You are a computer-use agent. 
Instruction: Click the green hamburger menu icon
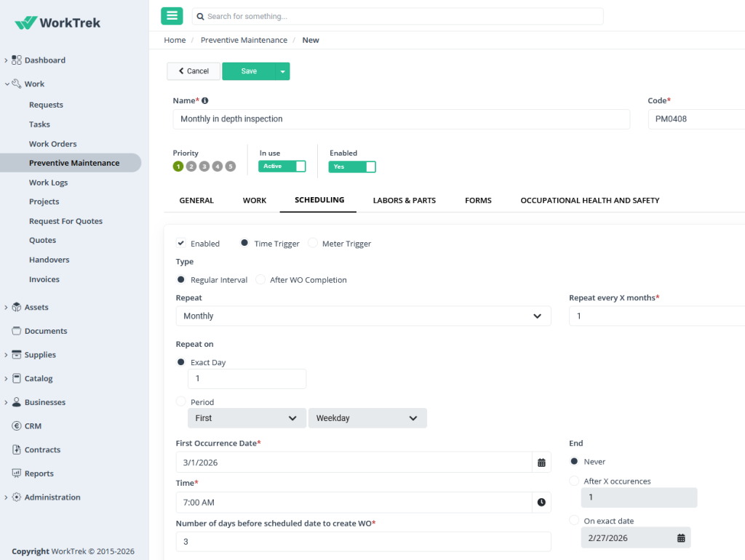point(172,15)
